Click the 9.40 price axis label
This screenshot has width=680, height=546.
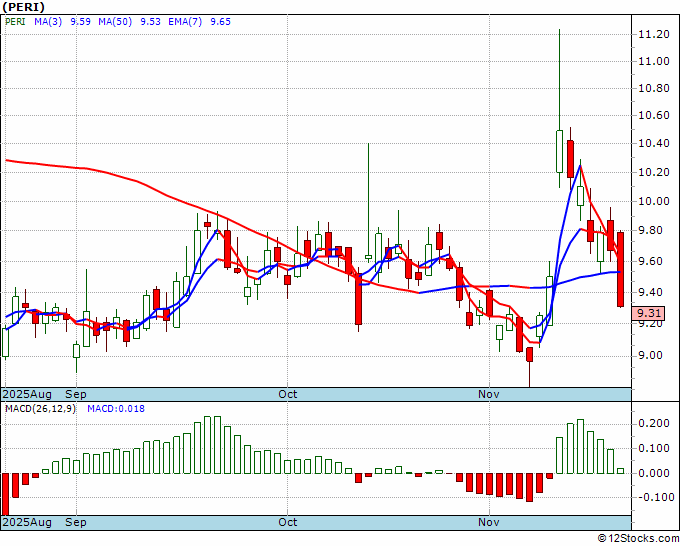[x=651, y=292]
